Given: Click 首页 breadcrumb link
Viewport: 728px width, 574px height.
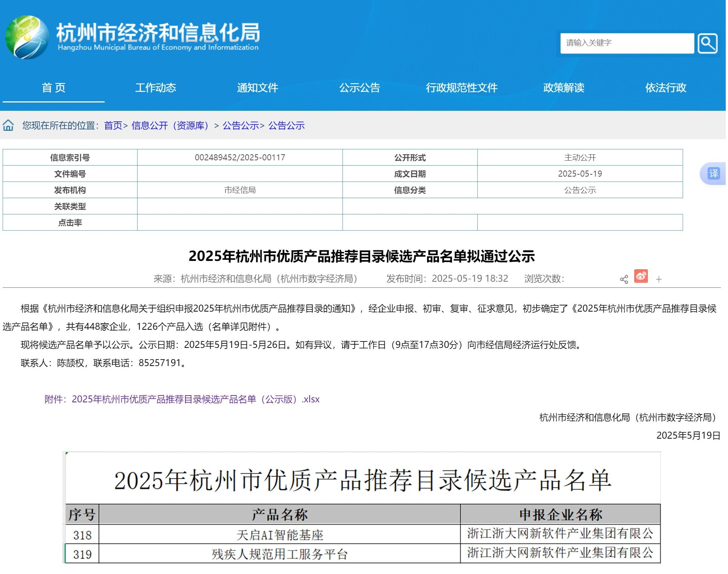Looking at the screenshot, I should (113, 126).
